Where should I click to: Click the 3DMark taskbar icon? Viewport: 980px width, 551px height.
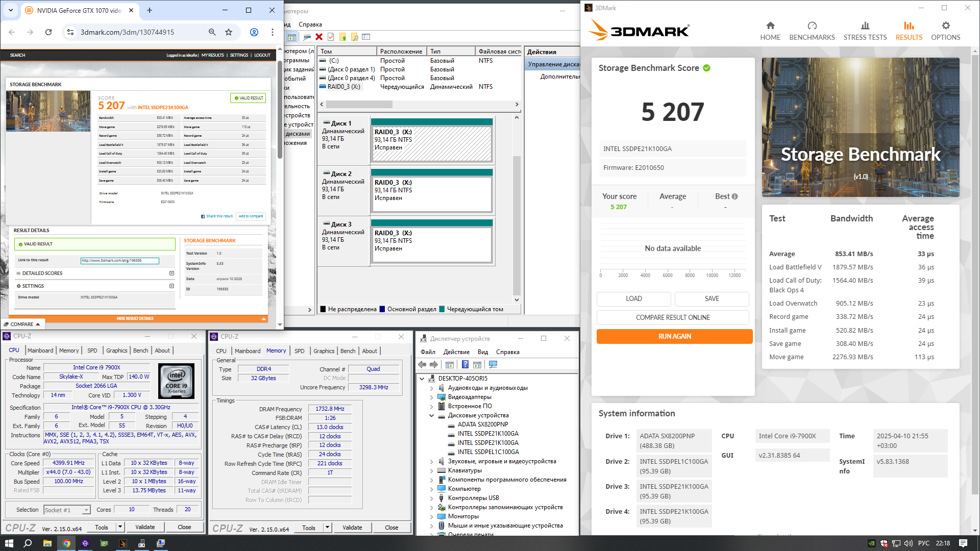point(123,543)
